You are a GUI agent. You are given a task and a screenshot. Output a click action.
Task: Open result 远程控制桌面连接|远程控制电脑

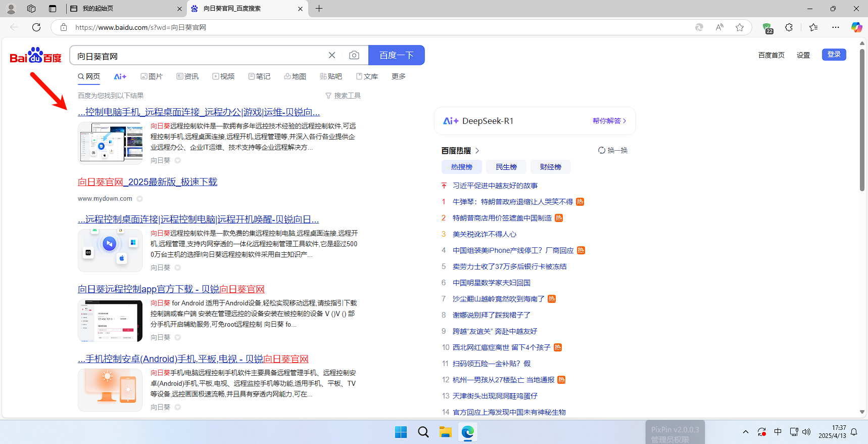tap(198, 219)
